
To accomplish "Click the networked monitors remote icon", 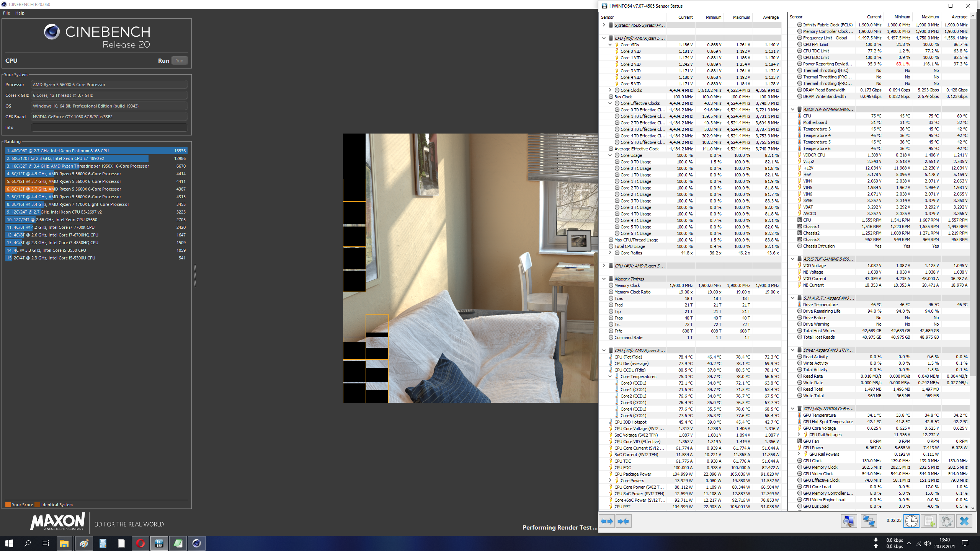I will (x=869, y=521).
